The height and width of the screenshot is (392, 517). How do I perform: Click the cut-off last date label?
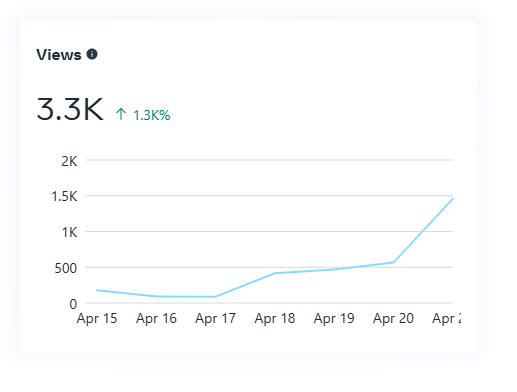[x=447, y=318]
